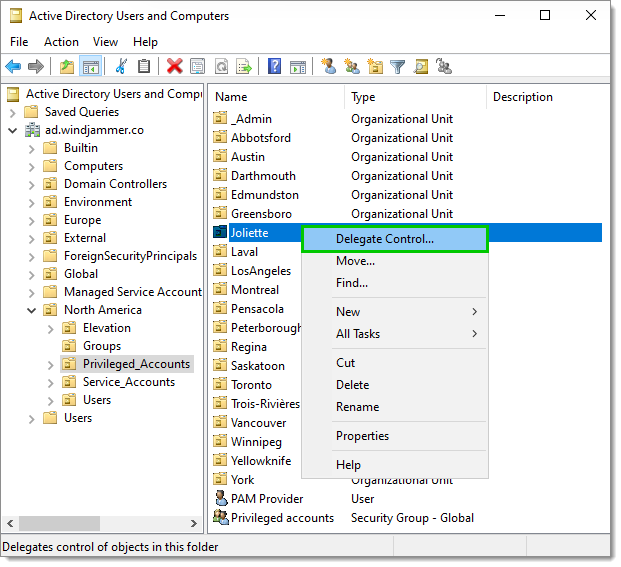Viewport: 621px width, 567px height.
Task: Sort by the Name column header
Action: click(x=276, y=97)
